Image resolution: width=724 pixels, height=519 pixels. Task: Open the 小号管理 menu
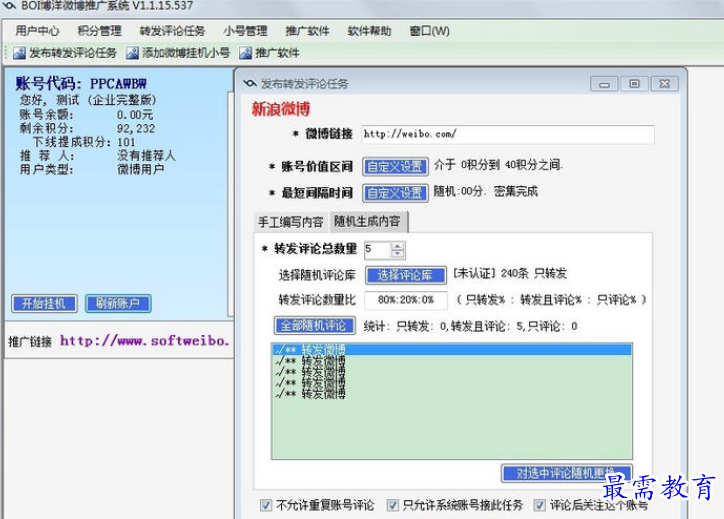coord(245,31)
